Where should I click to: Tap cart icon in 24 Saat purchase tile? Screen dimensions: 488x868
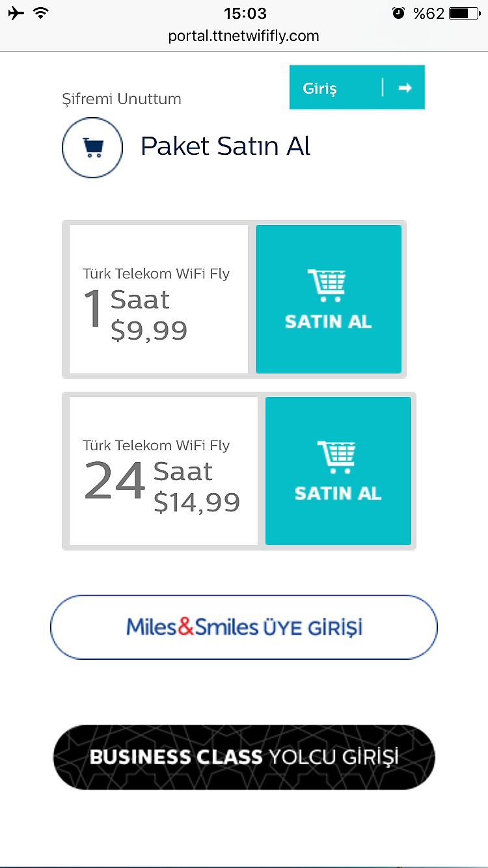(x=336, y=457)
